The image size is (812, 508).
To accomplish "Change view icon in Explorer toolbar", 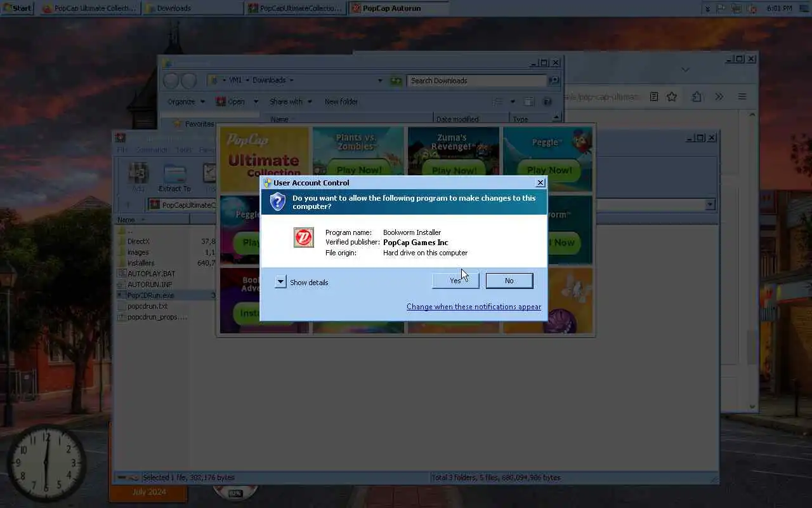I will click(499, 102).
